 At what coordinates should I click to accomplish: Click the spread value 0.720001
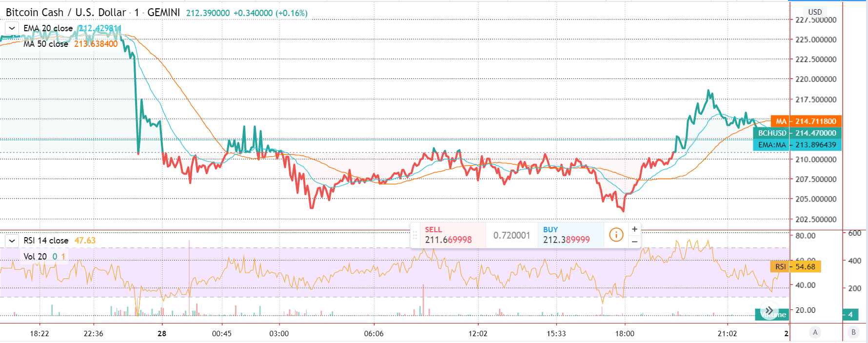(512, 236)
